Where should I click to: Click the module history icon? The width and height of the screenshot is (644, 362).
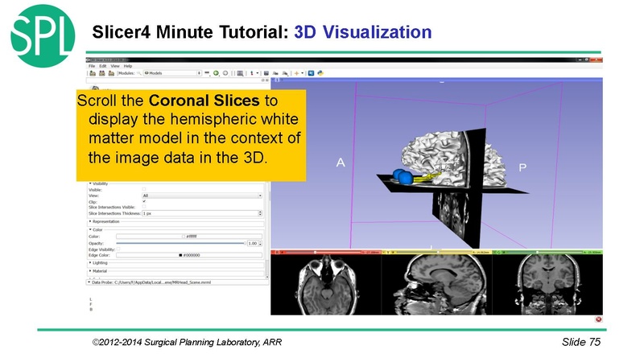[207, 73]
